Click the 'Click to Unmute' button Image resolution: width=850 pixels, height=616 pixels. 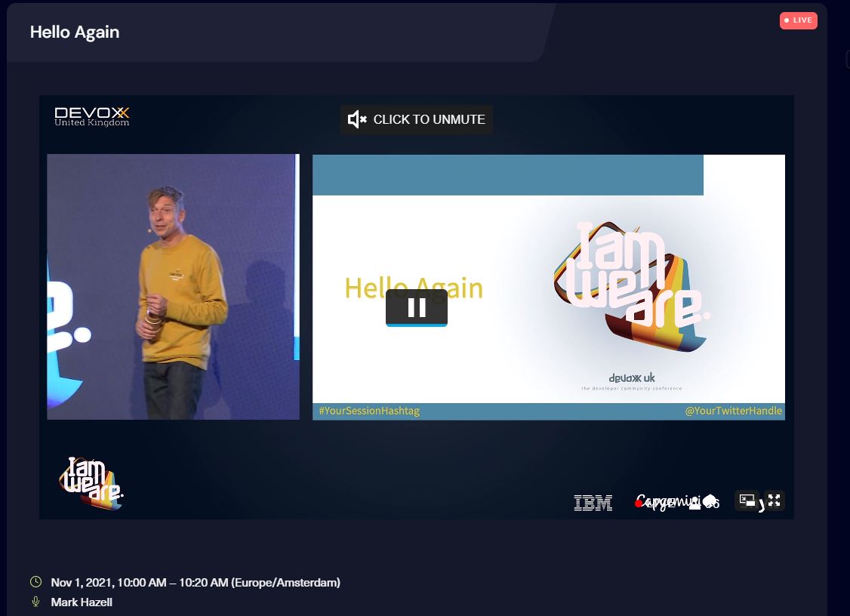(x=417, y=119)
